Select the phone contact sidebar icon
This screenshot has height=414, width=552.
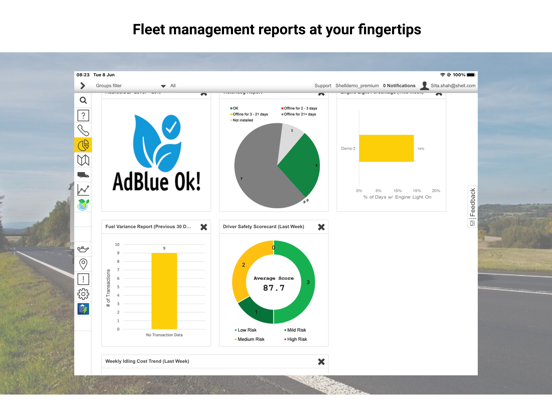click(x=83, y=130)
